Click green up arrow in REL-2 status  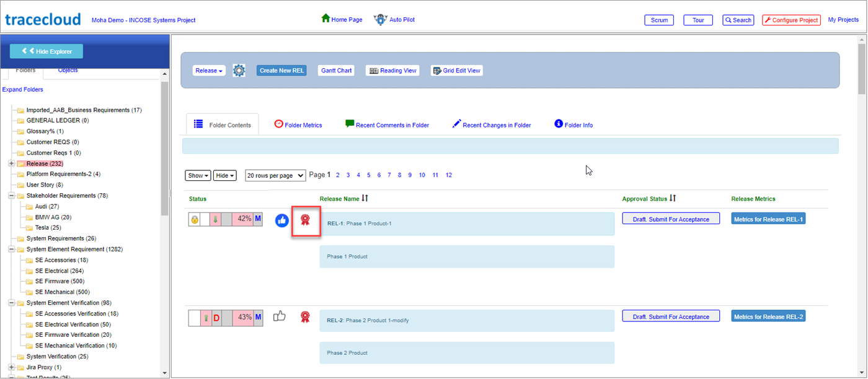tap(205, 318)
